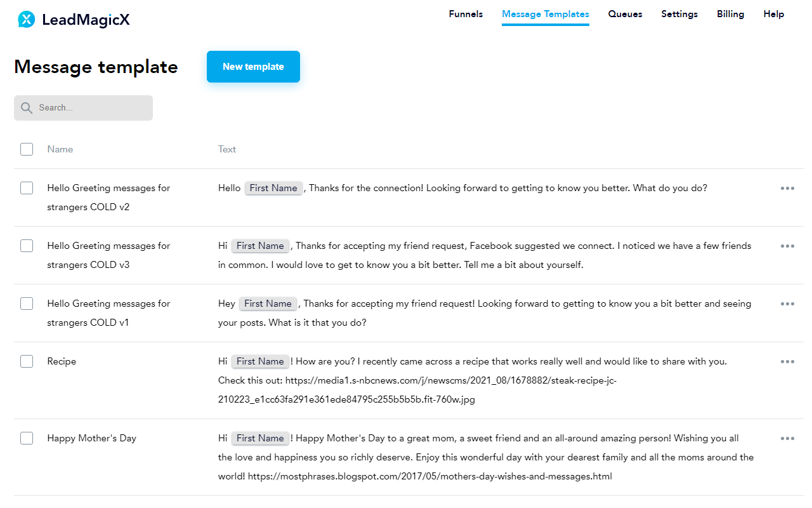Open three-dot menu for Happy Mother's Day
The width and height of the screenshot is (812, 508).
787,439
